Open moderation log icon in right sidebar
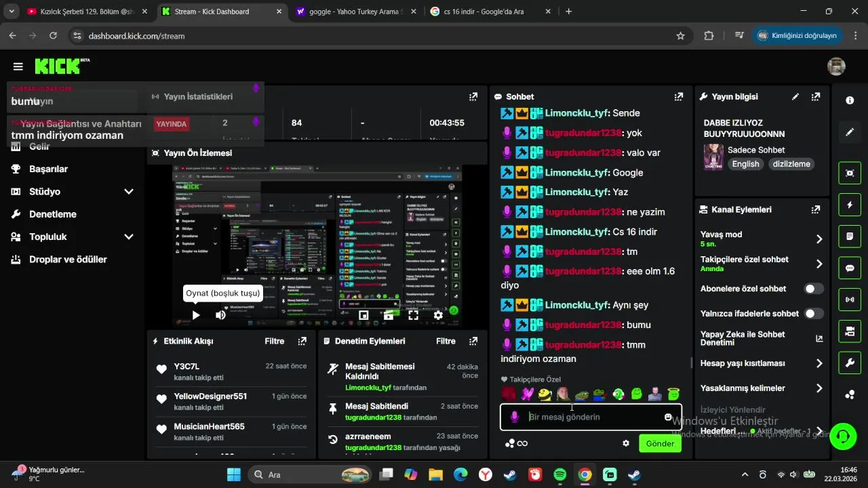Viewport: 868px width, 488px height. point(850,237)
